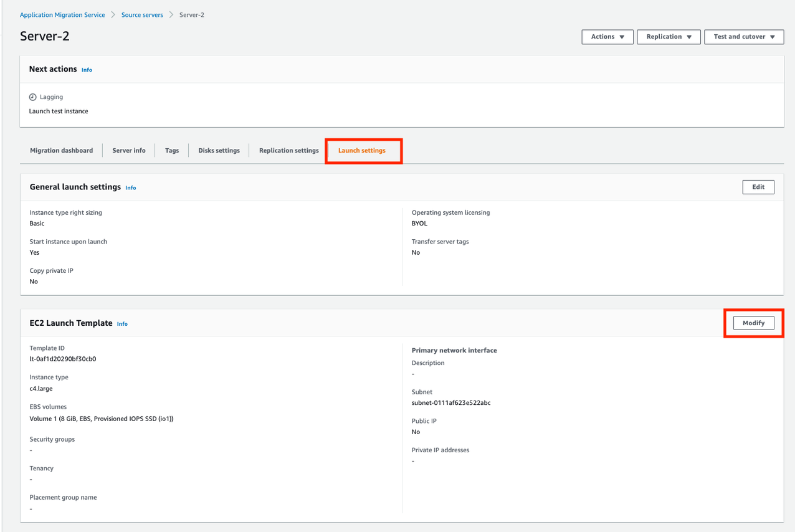Viewport: 795px width, 532px height.
Task: Open the Replication dropdown menu
Action: (669, 37)
